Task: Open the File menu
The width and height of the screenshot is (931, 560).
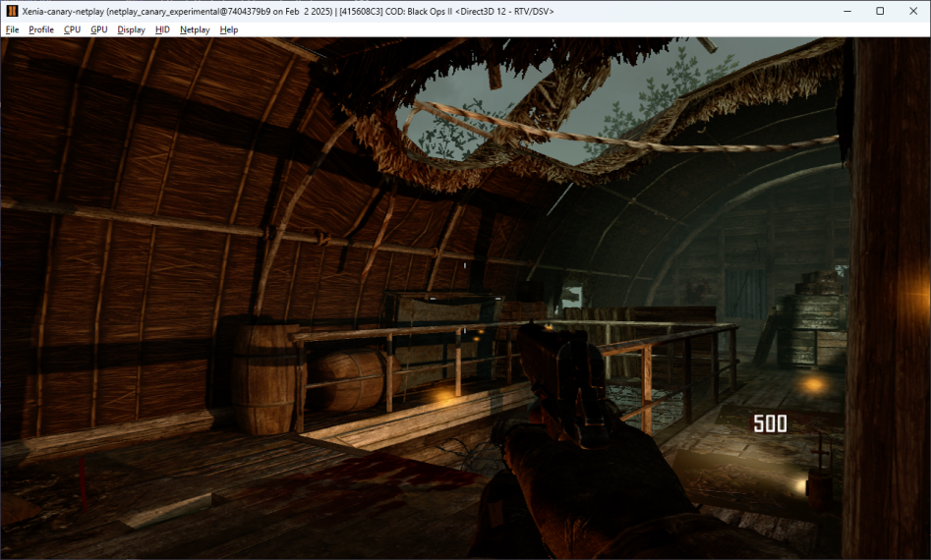Action: tap(12, 29)
